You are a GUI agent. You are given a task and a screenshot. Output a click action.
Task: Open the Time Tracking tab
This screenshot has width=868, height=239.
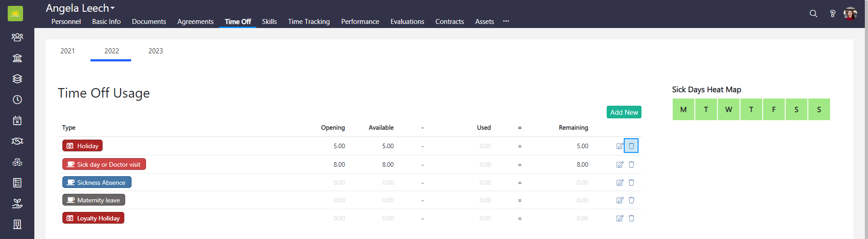tap(309, 22)
